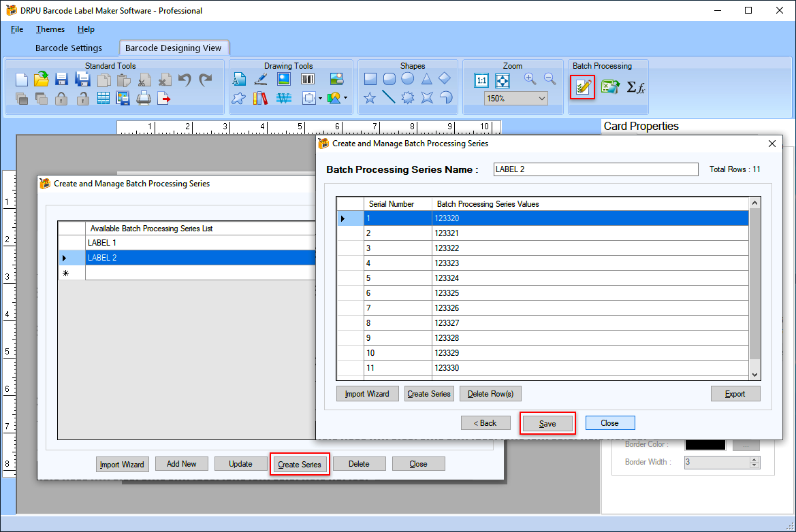The width and height of the screenshot is (796, 532).
Task: Click the New document icon
Action: click(x=22, y=80)
